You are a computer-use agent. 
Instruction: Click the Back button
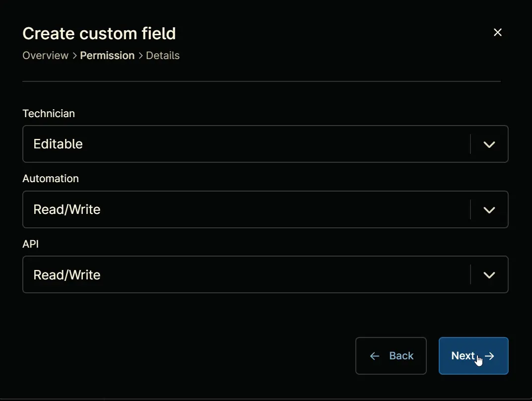(x=391, y=355)
